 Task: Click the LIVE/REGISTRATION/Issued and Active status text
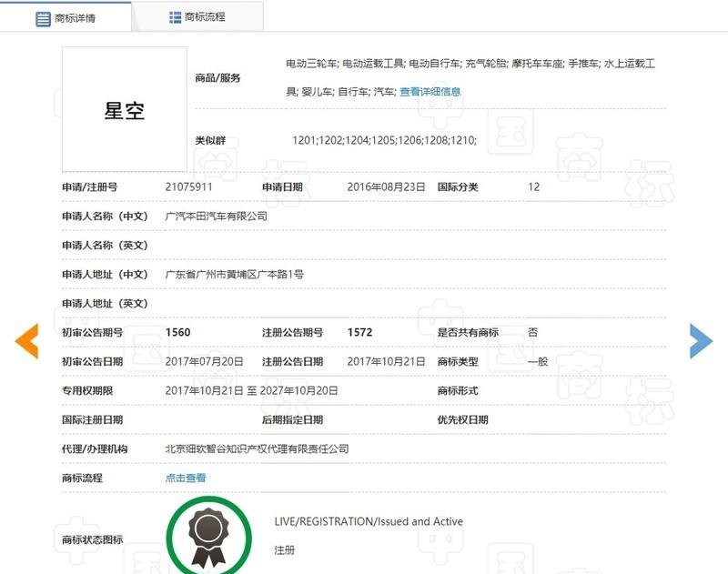tap(369, 521)
